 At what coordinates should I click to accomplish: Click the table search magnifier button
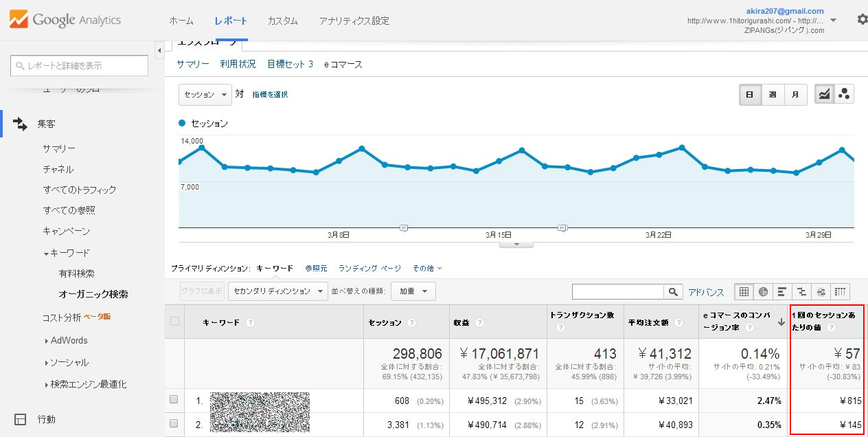(x=674, y=292)
